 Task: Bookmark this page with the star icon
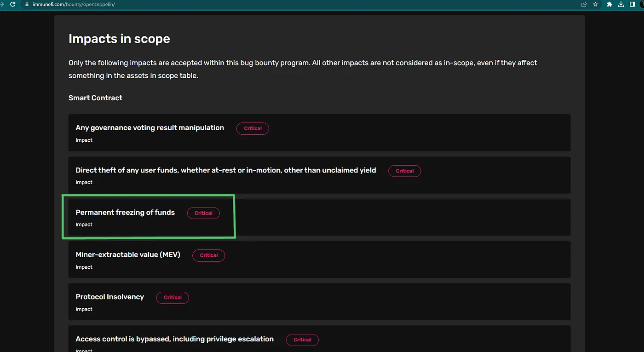point(596,5)
